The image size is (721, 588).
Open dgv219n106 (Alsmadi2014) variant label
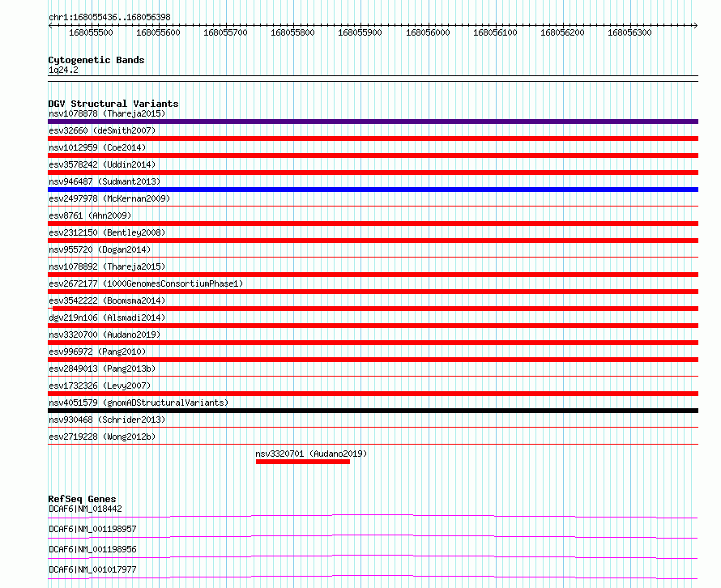coord(107,317)
